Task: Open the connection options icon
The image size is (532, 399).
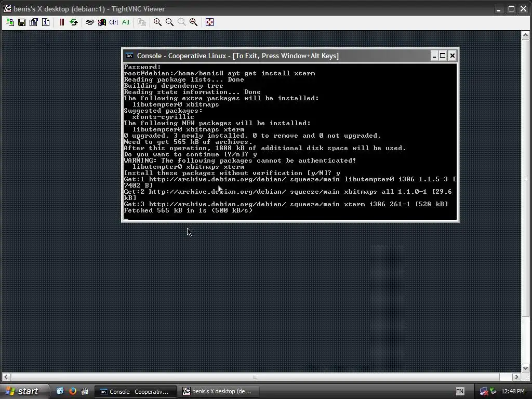Action: (34, 22)
